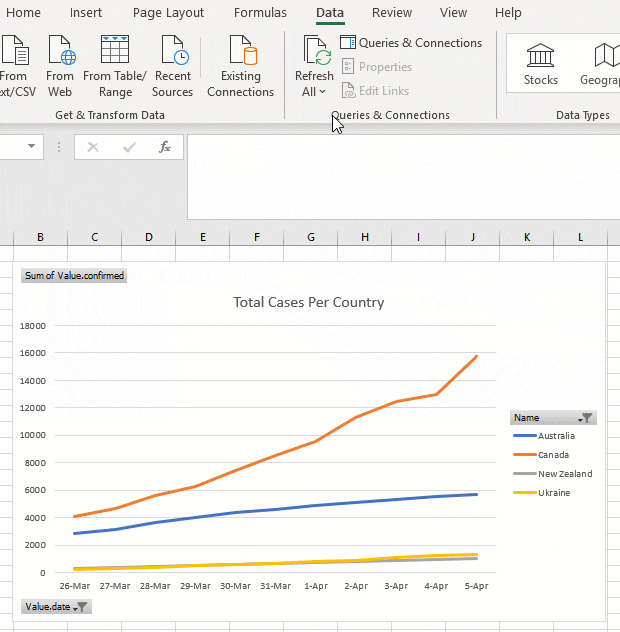Select column L header

pyautogui.click(x=580, y=237)
